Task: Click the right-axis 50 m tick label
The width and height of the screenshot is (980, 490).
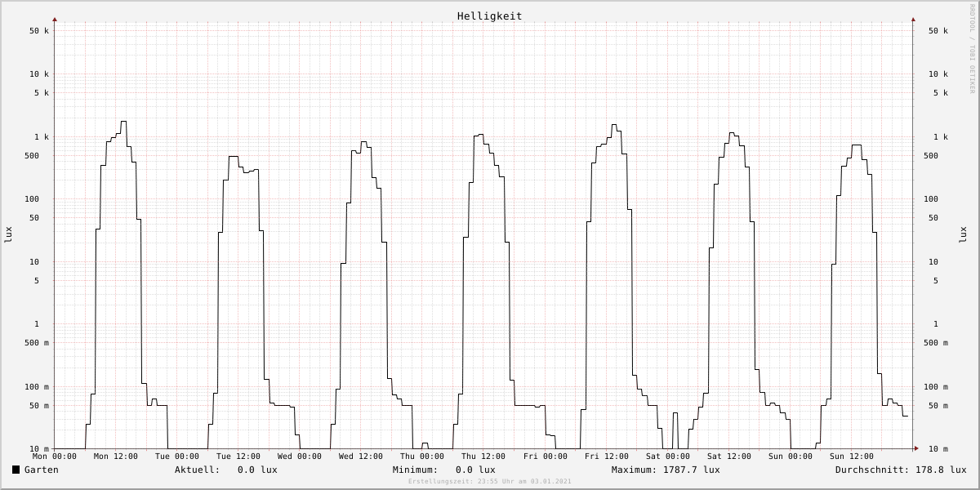Action: tap(938, 406)
